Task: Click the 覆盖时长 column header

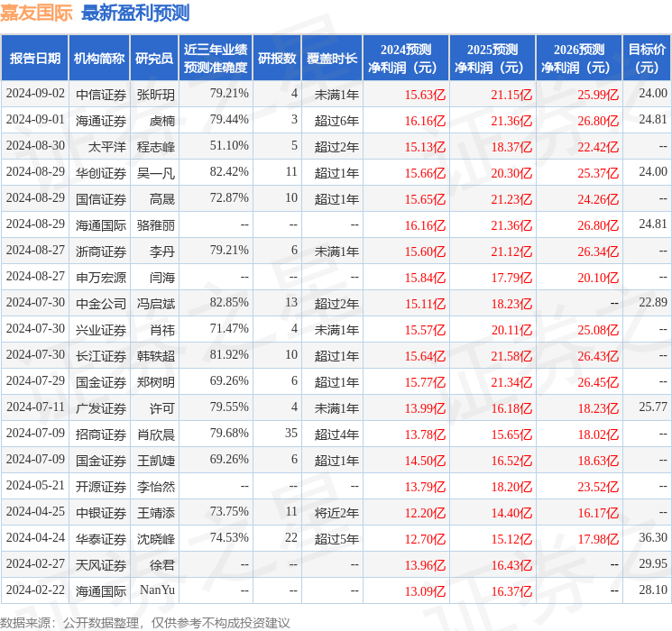Action: [332, 58]
